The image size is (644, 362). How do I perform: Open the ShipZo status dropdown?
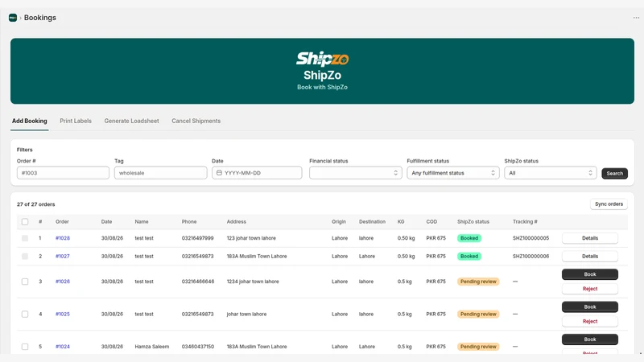[551, 173]
